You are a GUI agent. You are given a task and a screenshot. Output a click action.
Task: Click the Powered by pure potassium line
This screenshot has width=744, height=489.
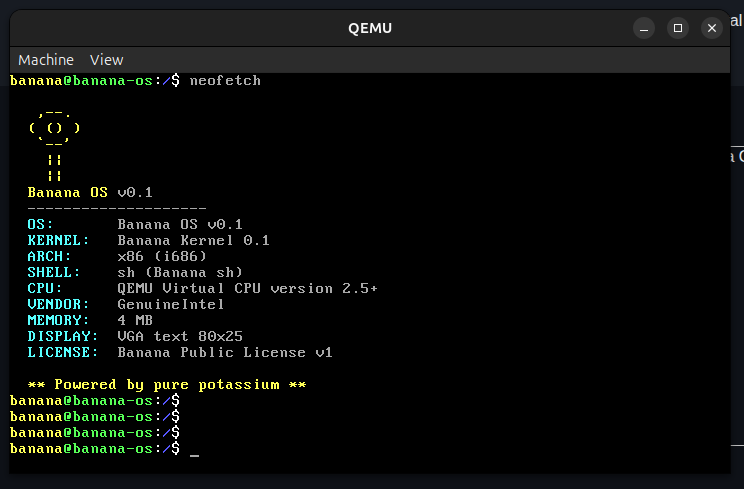166,384
